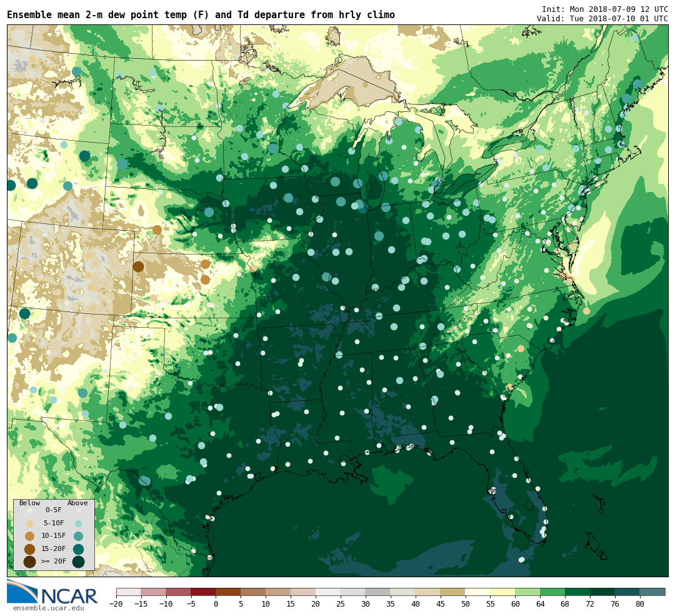
Task: Click the '45' colorbar tick label
Action: point(441,604)
